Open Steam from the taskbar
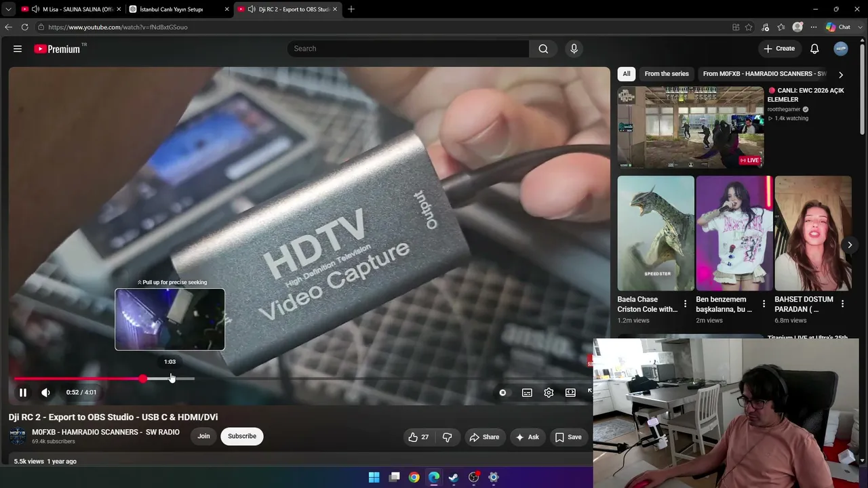The image size is (868, 488). coord(454,477)
